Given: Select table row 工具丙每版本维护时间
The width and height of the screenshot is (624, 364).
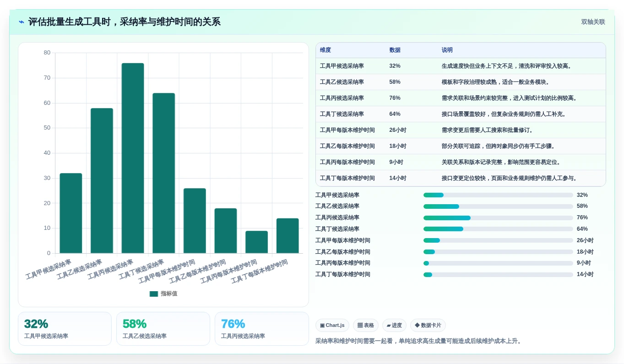Looking at the screenshot, I should click(x=461, y=163).
